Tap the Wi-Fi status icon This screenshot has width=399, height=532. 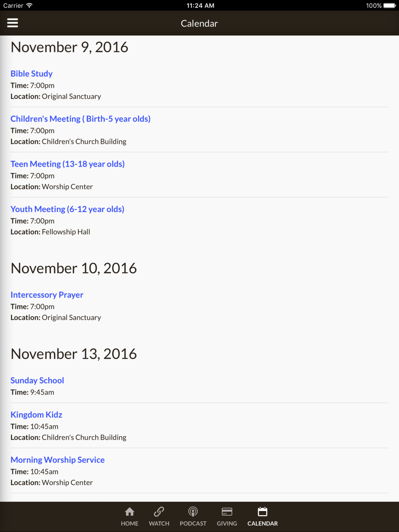(29, 6)
